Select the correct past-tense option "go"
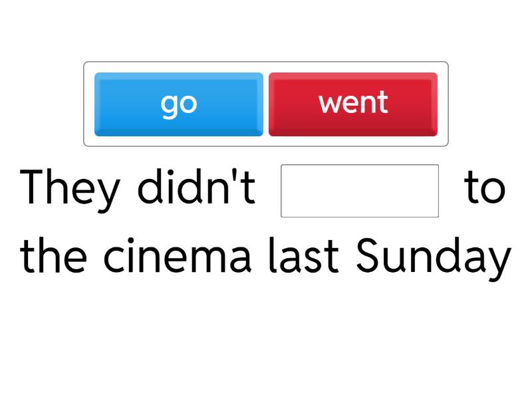 pos(180,103)
